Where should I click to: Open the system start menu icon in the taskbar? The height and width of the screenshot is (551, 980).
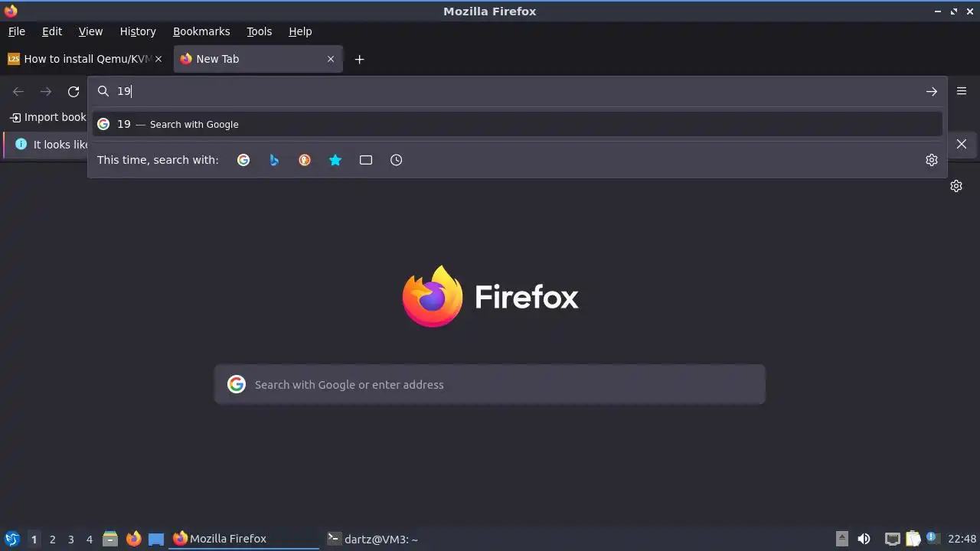11,539
